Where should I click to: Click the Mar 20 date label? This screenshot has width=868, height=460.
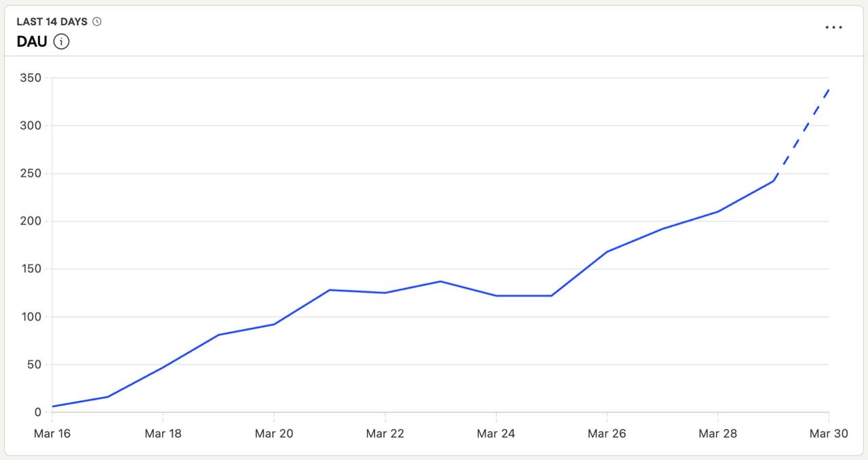274,434
